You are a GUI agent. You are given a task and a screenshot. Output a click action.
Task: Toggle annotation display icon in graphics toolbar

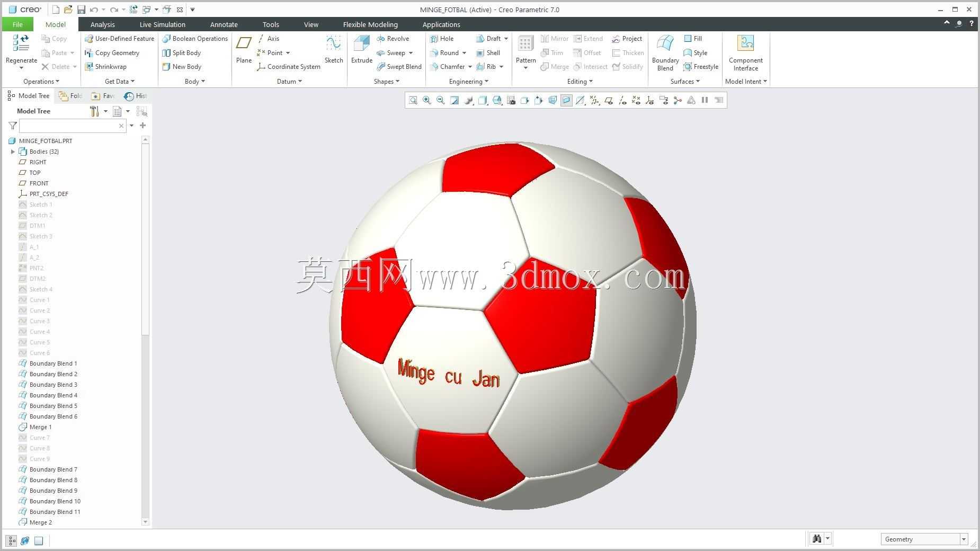coord(664,100)
